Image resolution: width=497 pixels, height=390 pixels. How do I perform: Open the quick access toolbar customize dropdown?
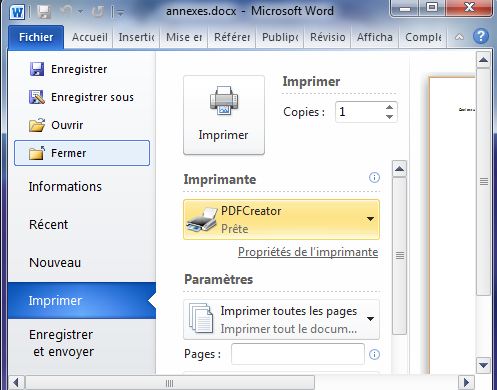pyautogui.click(x=120, y=13)
